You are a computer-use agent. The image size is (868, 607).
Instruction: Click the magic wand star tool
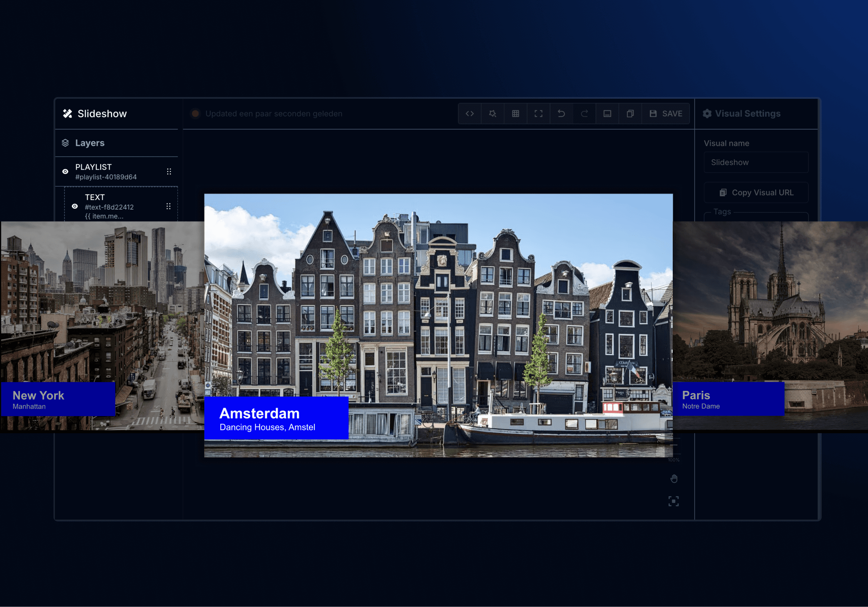tap(492, 114)
